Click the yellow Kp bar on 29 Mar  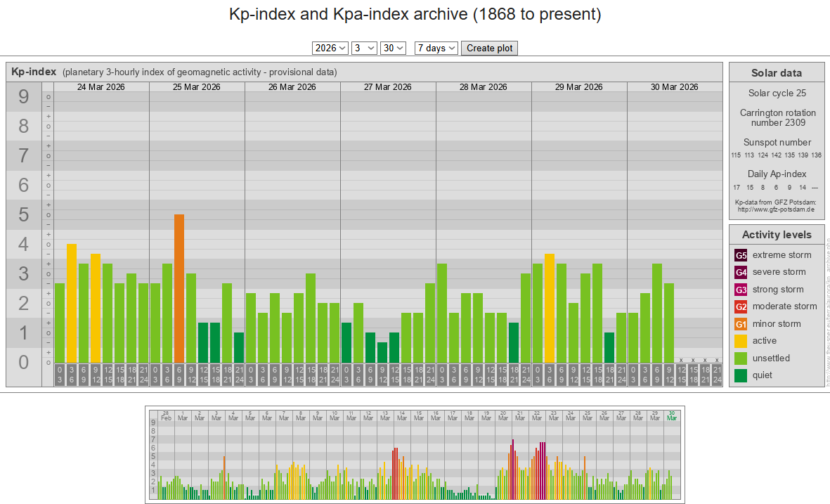[550, 308]
